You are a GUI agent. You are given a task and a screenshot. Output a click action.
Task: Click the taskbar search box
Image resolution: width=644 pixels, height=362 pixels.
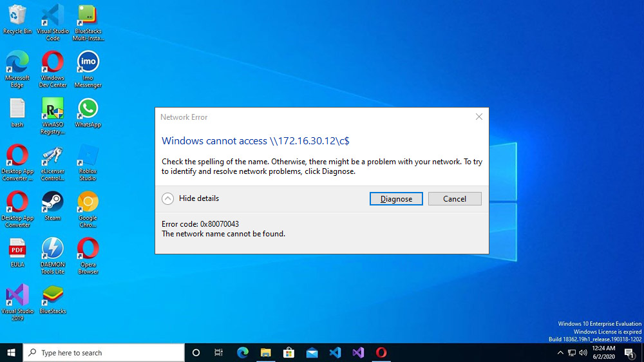tap(104, 352)
